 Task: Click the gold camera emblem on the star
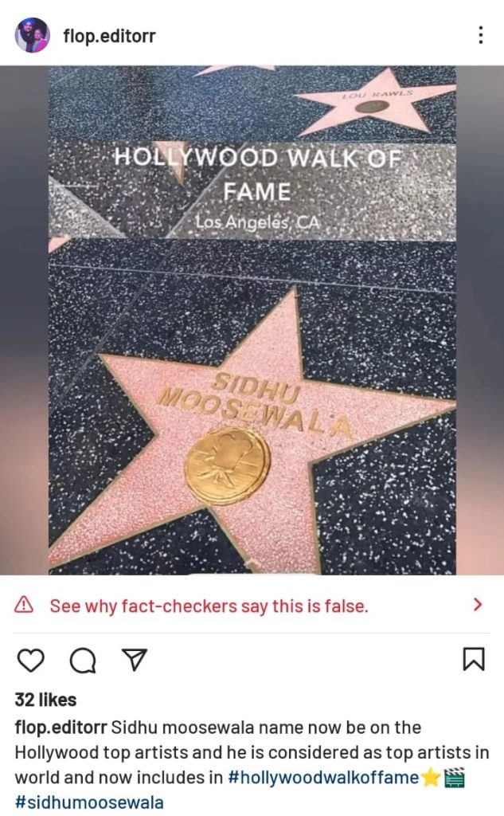coord(227,465)
